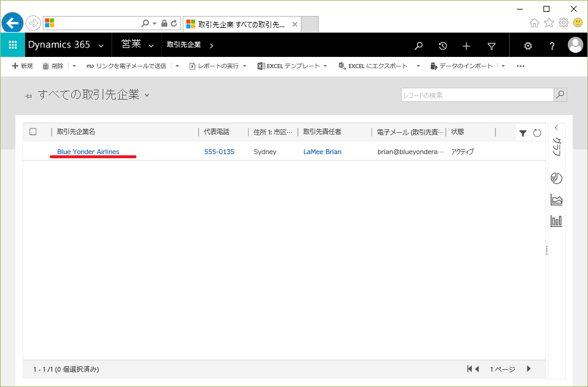Open the データのインポート dropdown arrow

pos(503,66)
